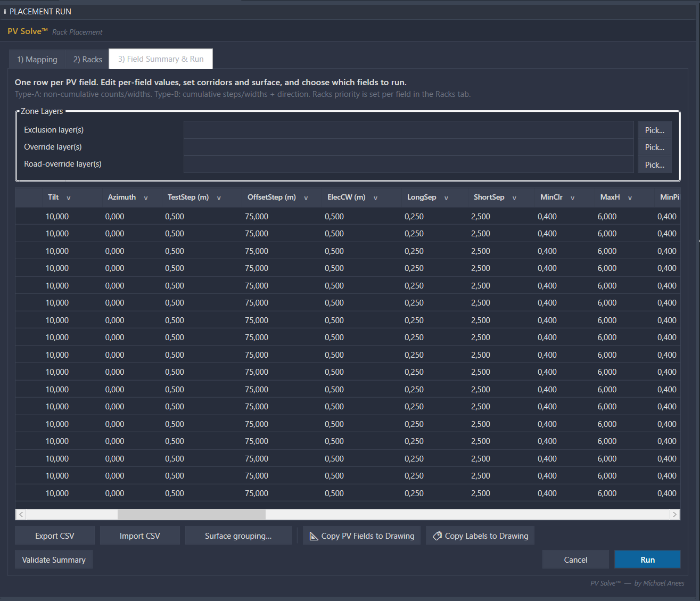This screenshot has width=700, height=601.
Task: Click Copy Labels to Drawing button
Action: coord(480,536)
